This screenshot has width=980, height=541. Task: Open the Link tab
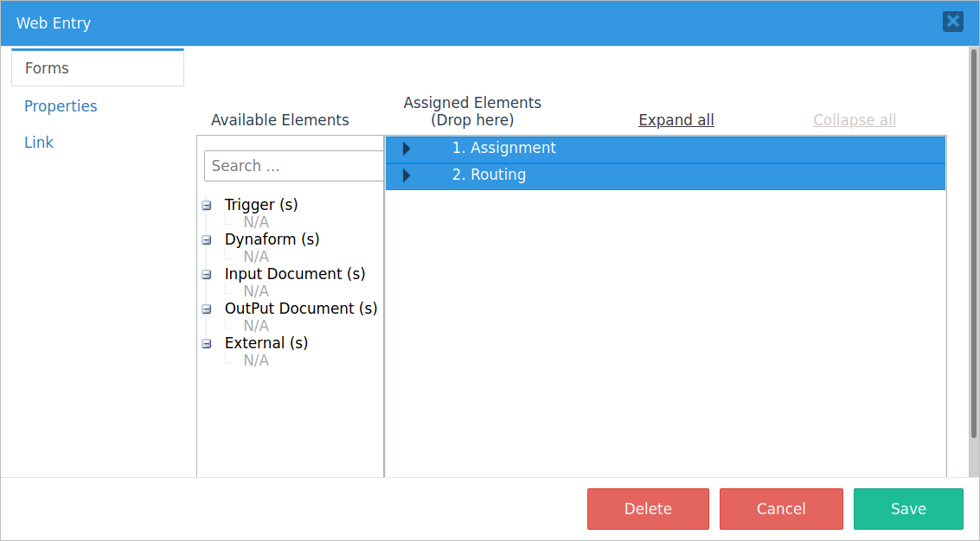[x=39, y=143]
